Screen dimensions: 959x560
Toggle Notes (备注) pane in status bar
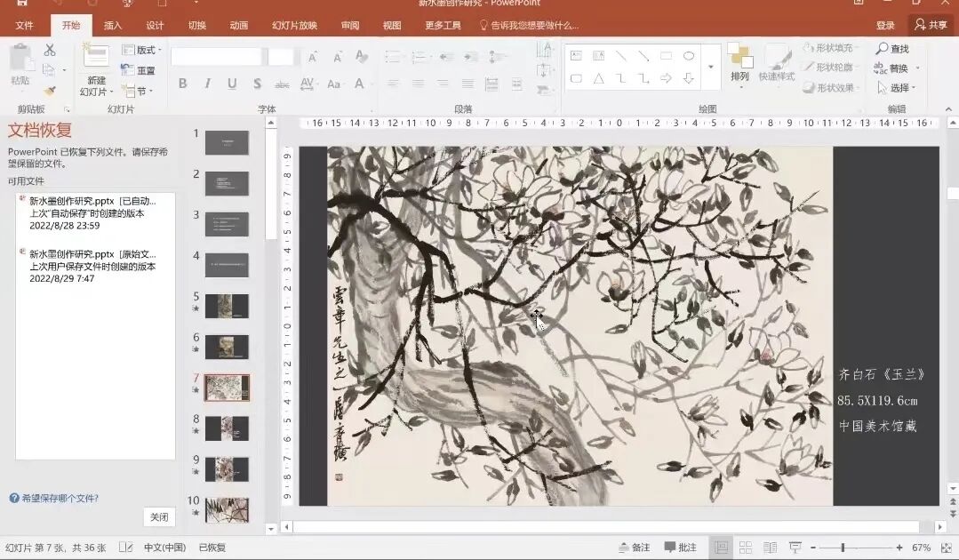[x=634, y=548]
